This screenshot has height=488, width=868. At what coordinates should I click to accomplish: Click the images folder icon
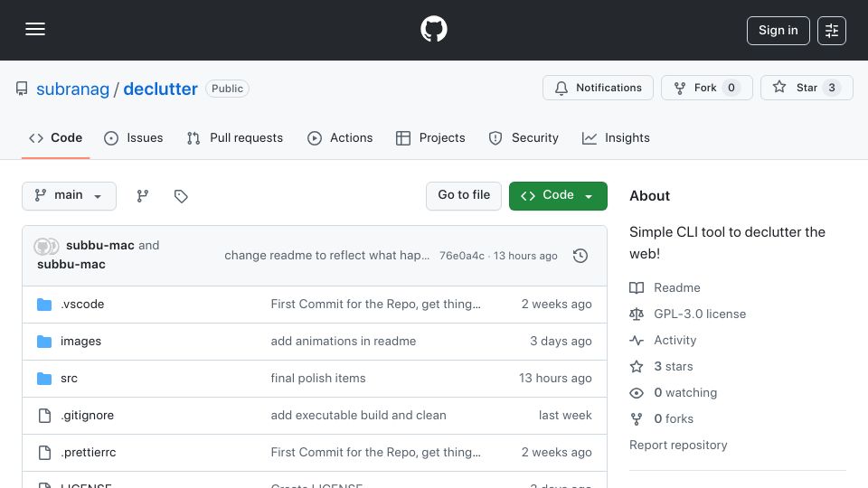tap(44, 342)
